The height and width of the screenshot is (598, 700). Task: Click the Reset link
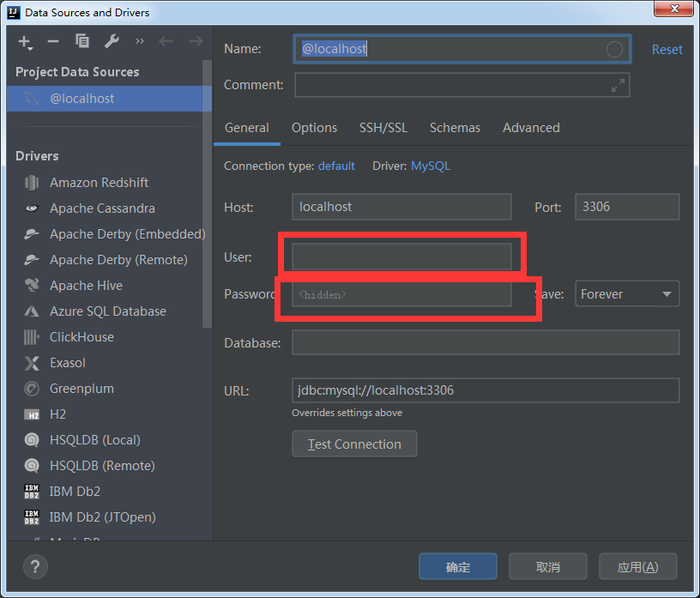(x=667, y=50)
